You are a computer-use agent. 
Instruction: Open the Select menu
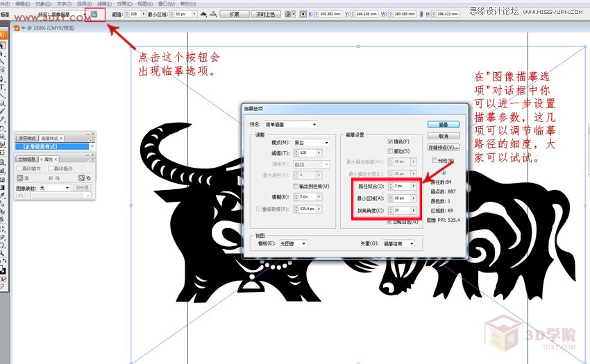pos(84,3)
